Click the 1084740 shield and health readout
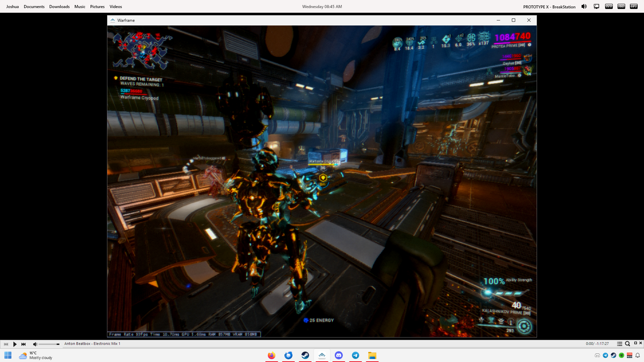644x362 pixels. coord(513,37)
